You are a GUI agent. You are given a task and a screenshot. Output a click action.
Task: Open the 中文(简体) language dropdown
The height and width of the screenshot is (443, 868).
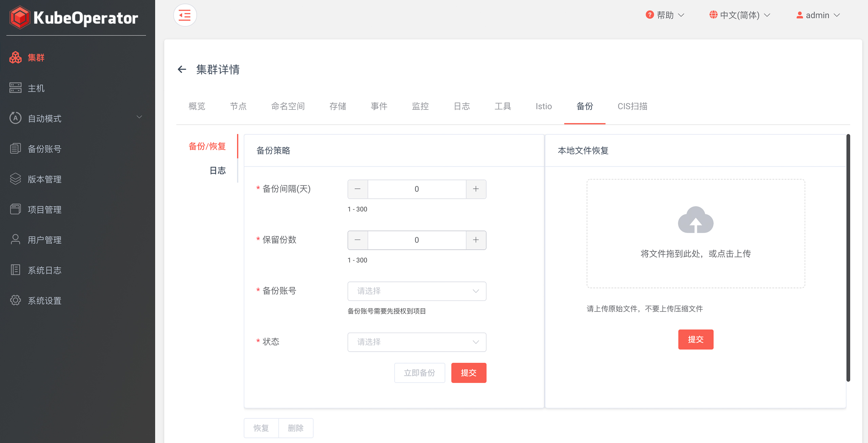pos(740,15)
